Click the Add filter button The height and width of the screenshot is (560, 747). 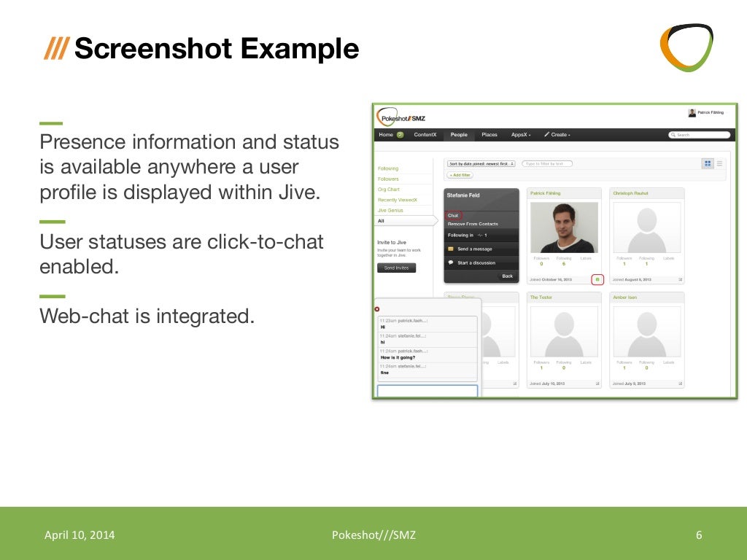click(460, 175)
